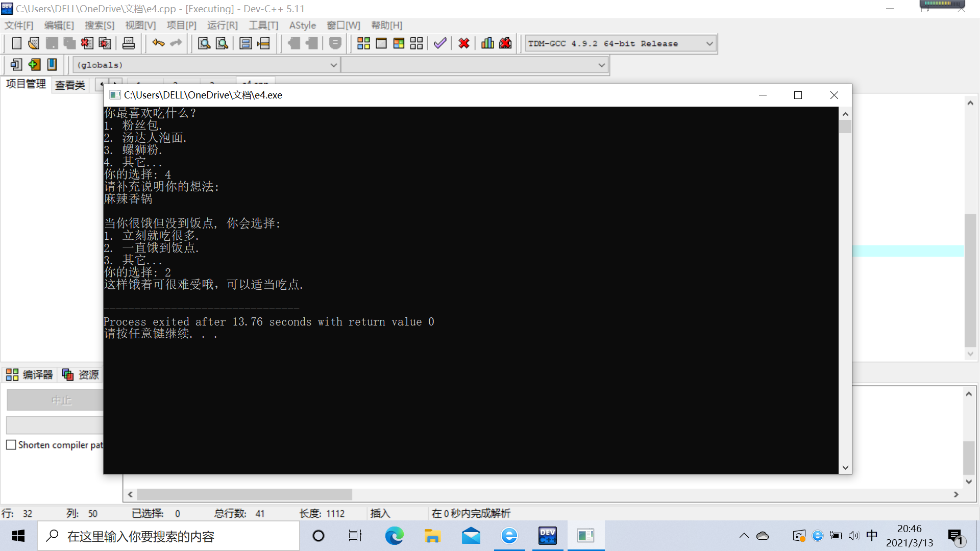Switch to the 编译器 bottom tab
Viewport: 980px width, 551px height.
click(x=30, y=375)
